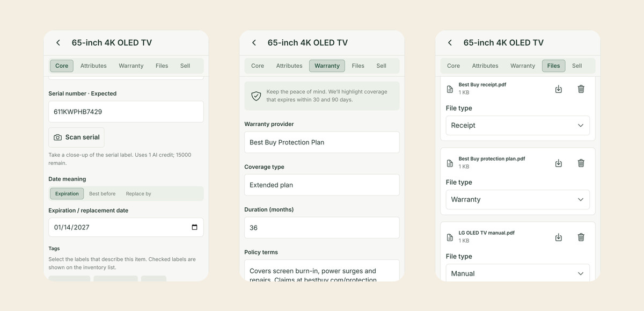Download LG OLED TV manual.pdf
This screenshot has width=644, height=311.
point(558,237)
